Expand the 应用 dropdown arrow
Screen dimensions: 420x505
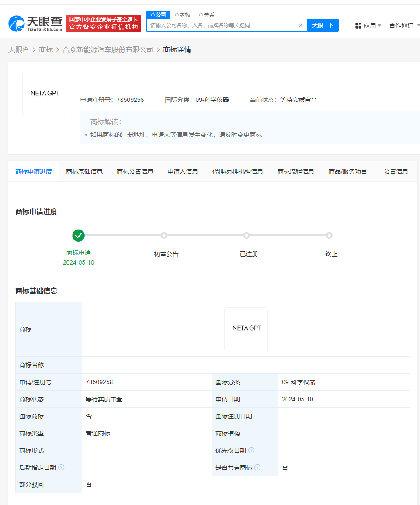[x=380, y=25]
